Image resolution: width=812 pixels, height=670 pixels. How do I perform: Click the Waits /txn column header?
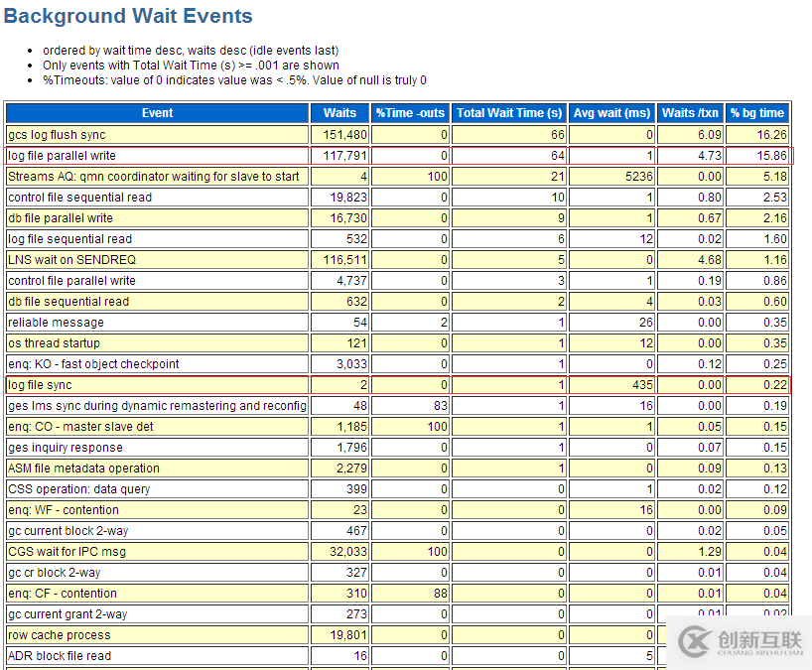pos(690,113)
